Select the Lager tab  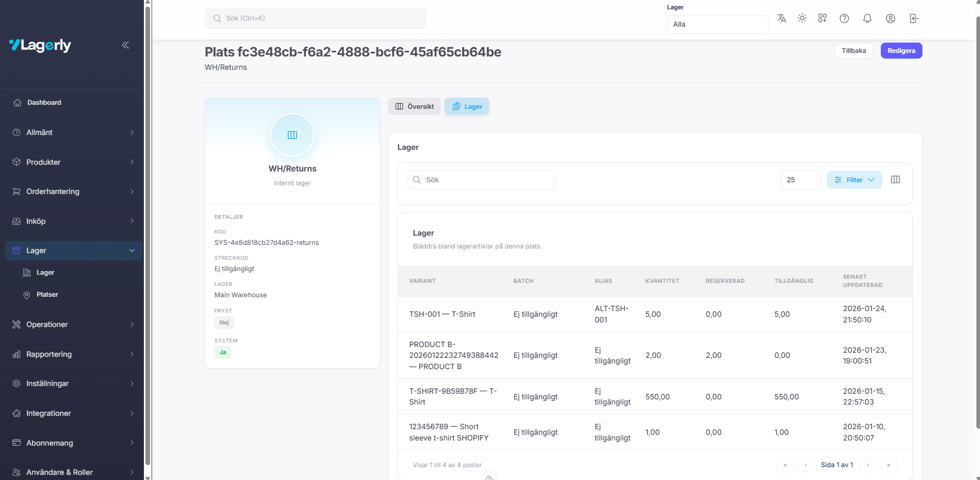467,107
